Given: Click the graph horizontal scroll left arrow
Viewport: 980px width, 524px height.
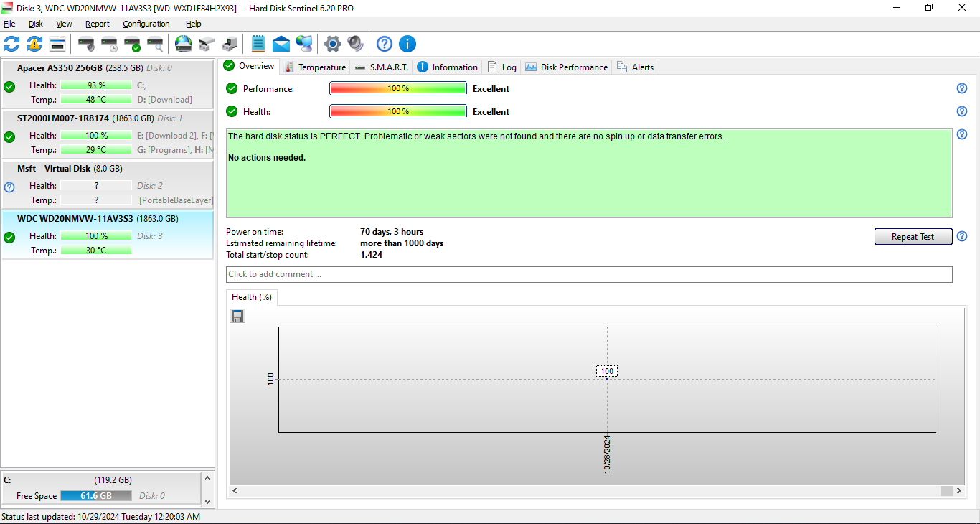Looking at the screenshot, I should coord(235,491).
